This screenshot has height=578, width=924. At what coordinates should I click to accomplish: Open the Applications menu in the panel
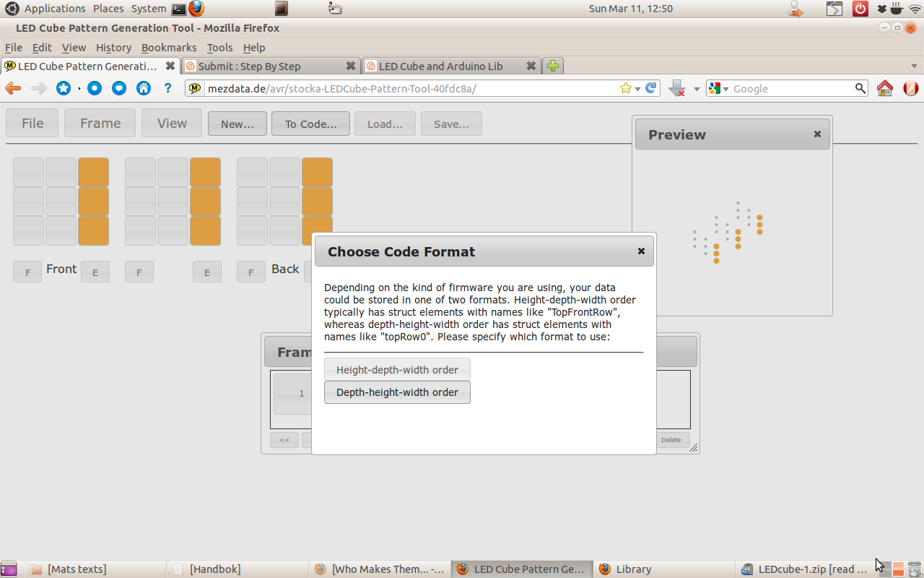point(55,9)
